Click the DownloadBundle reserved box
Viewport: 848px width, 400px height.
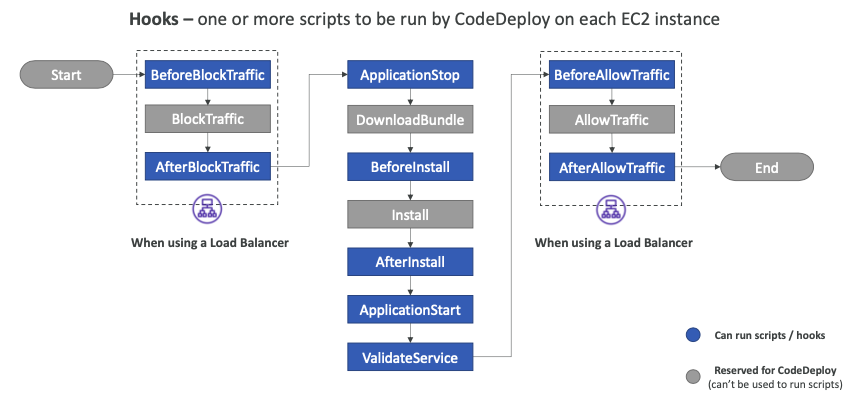(410, 119)
